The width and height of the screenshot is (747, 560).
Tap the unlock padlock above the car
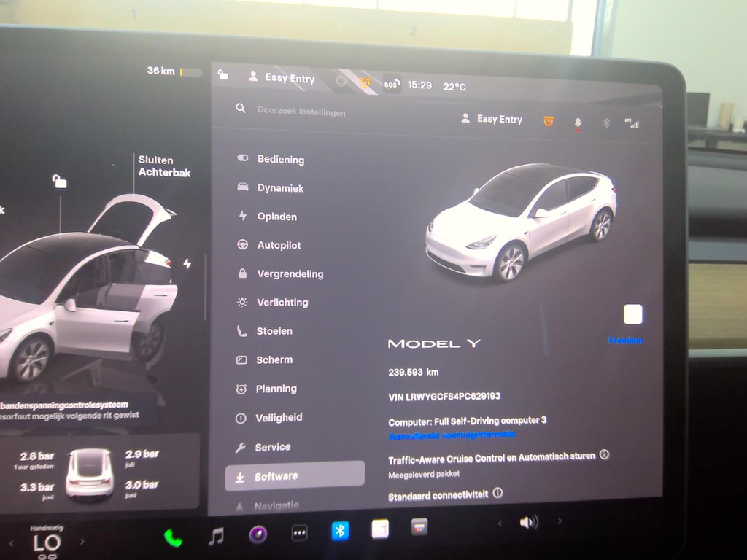point(59,181)
